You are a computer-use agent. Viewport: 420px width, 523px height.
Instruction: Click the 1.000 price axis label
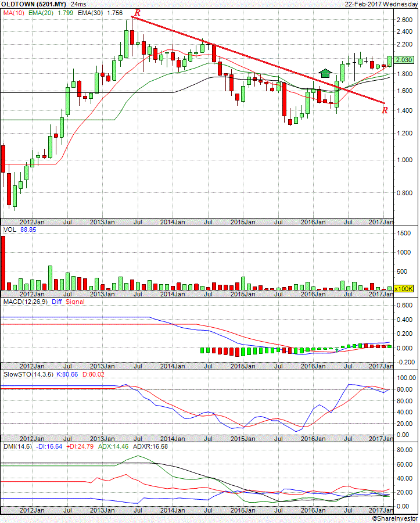click(x=405, y=160)
